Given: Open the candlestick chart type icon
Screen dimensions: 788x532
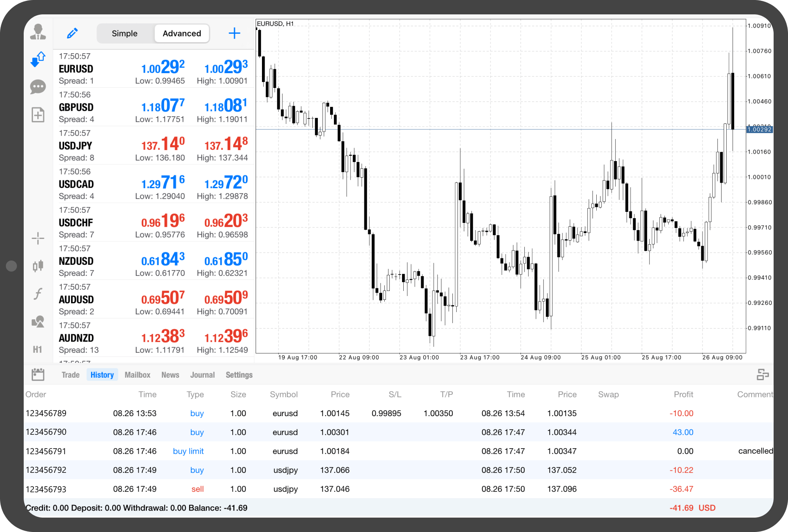Looking at the screenshot, I should pyautogui.click(x=38, y=266).
